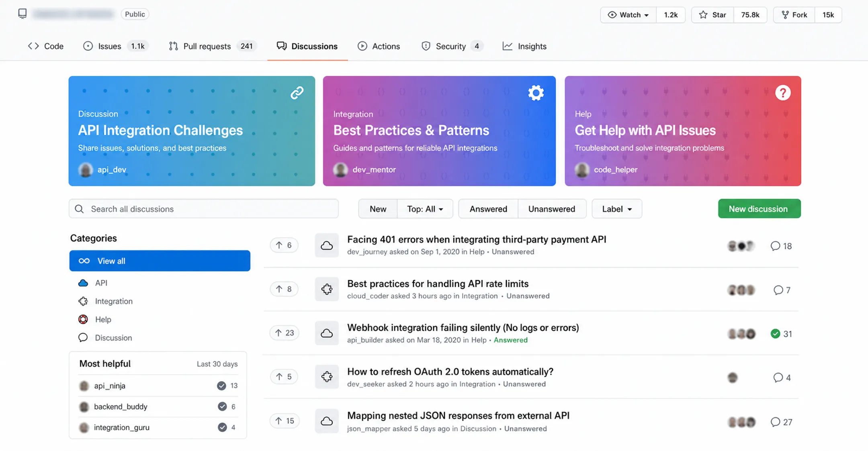This screenshot has width=868, height=451.
Task: Expand the Top: All sort dropdown
Action: tap(425, 209)
